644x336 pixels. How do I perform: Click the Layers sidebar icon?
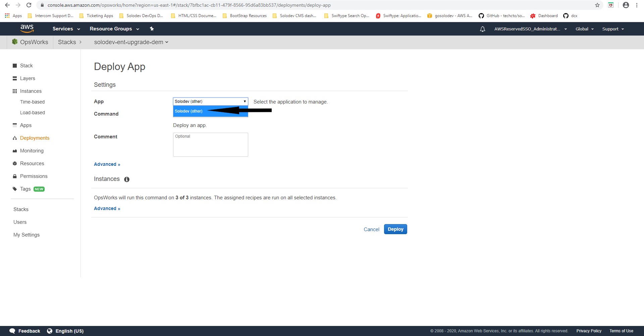tap(15, 78)
